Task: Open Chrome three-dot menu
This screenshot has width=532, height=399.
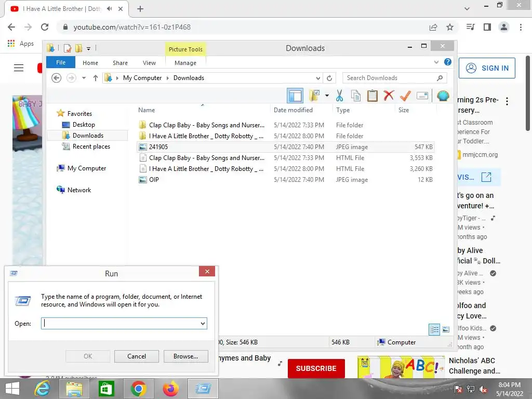Action: [x=521, y=27]
